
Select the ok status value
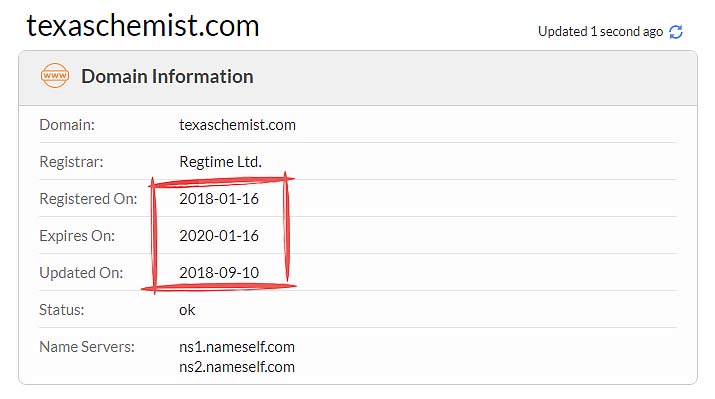(187, 310)
